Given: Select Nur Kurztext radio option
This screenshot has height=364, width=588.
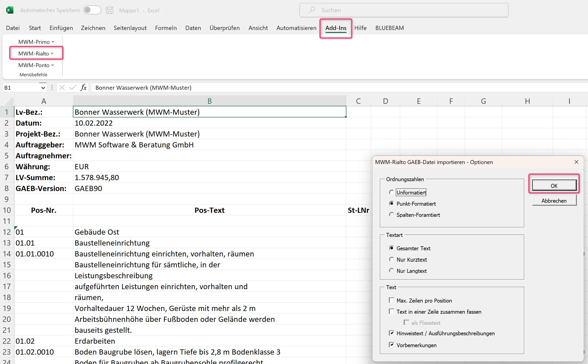Looking at the screenshot, I should [x=392, y=259].
